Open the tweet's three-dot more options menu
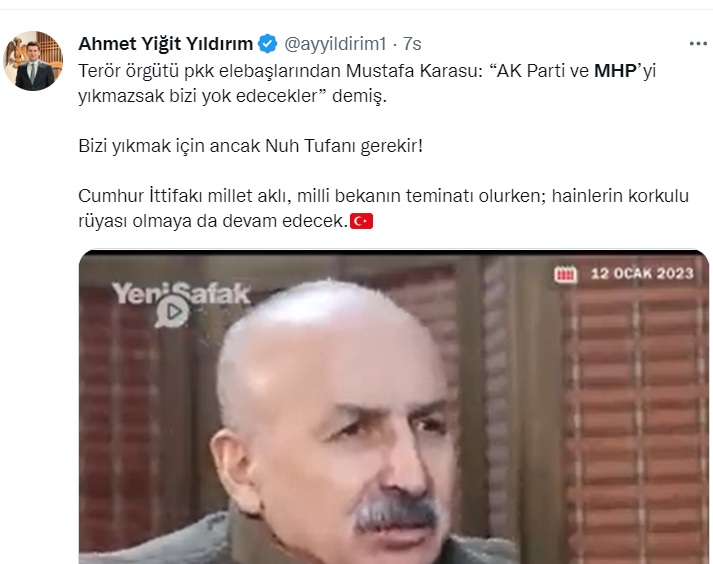 coord(698,44)
